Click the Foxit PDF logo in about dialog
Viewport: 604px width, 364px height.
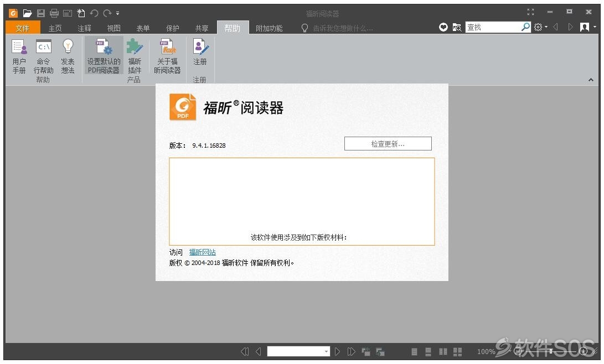pyautogui.click(x=183, y=107)
